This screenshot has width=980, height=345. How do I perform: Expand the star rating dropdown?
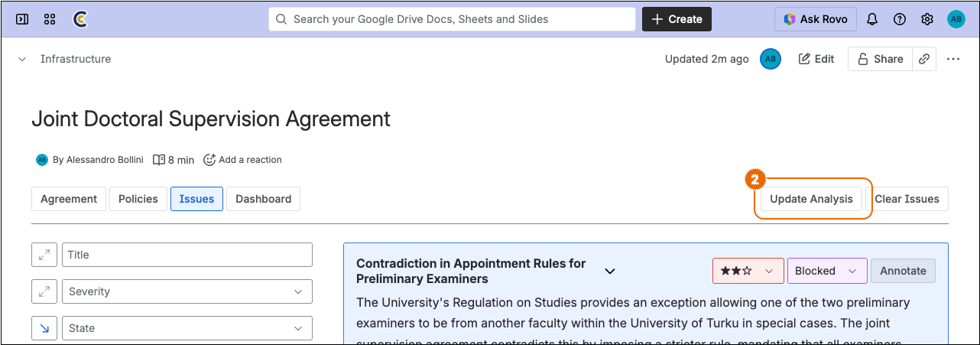click(748, 271)
